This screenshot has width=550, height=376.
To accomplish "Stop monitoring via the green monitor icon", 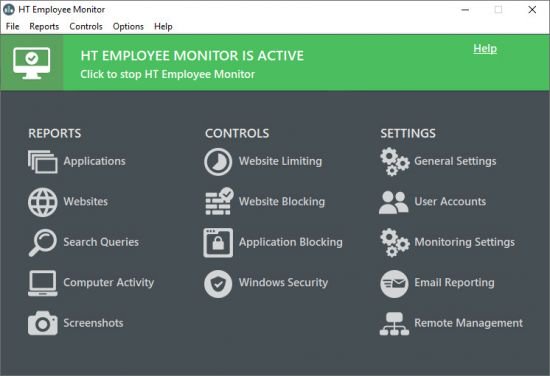I will 32,63.
